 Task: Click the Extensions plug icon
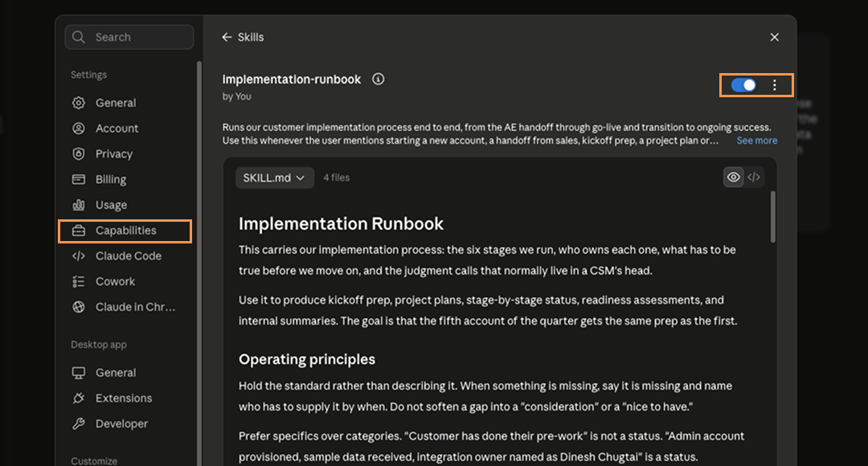point(79,398)
